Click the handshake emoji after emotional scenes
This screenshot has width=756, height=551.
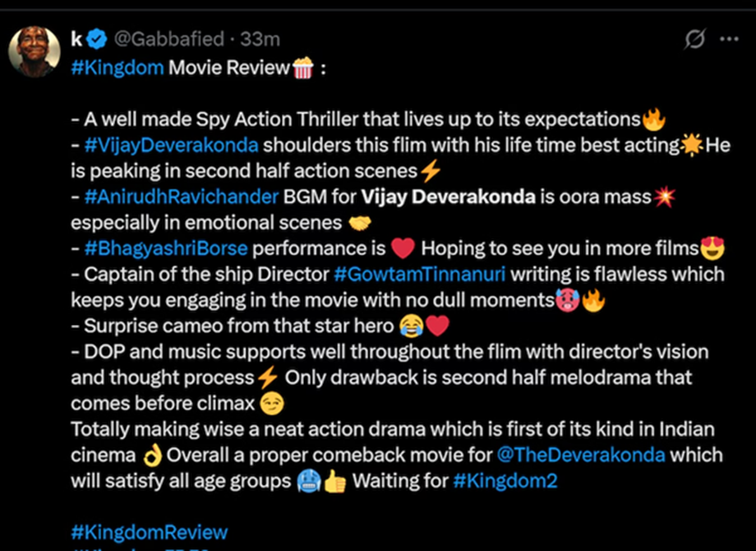[x=360, y=223]
